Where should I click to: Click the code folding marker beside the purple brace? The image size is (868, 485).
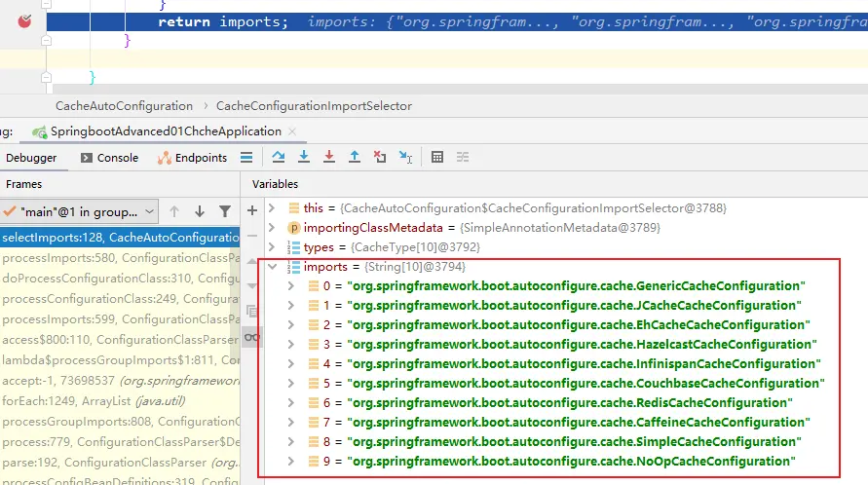click(47, 41)
